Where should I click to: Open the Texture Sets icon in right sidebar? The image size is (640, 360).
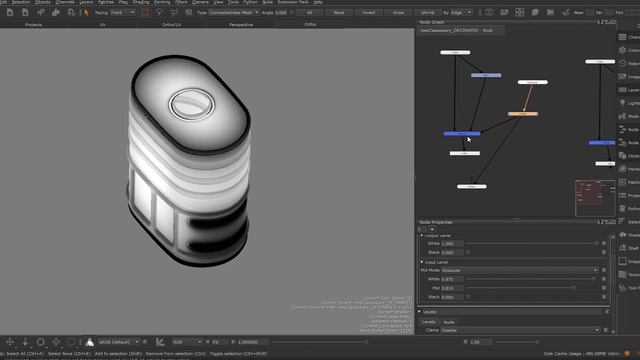coord(622,274)
